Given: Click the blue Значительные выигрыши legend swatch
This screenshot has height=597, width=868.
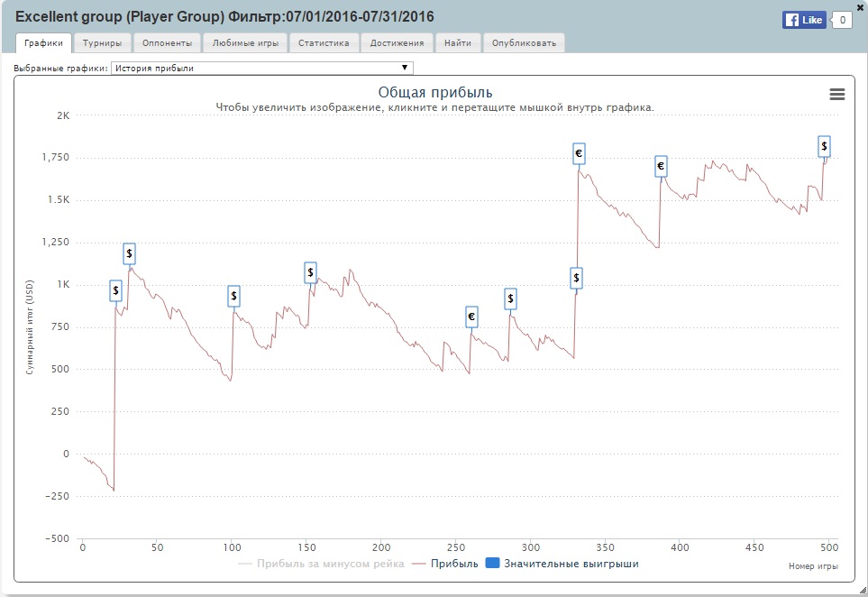Looking at the screenshot, I should 492,564.
